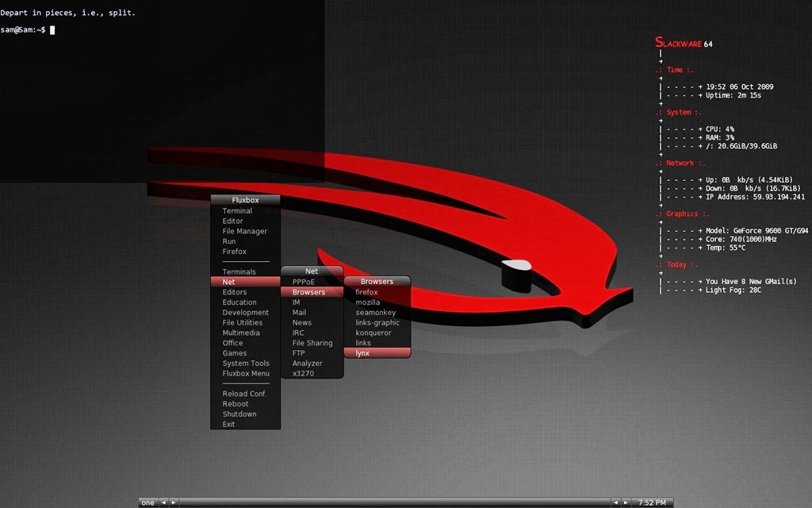Viewport: 812px width, 508px height.
Task: Click the 'Fluxbox' menu title bar
Action: (246, 200)
